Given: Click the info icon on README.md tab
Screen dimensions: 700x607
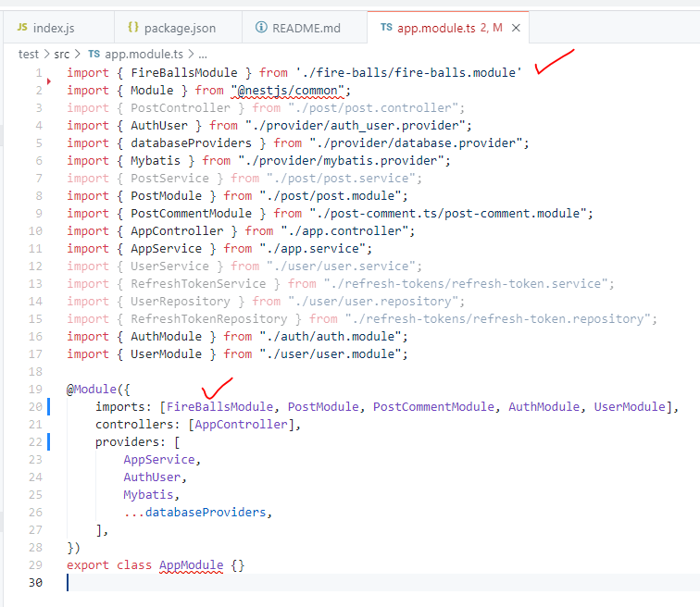Looking at the screenshot, I should (258, 28).
